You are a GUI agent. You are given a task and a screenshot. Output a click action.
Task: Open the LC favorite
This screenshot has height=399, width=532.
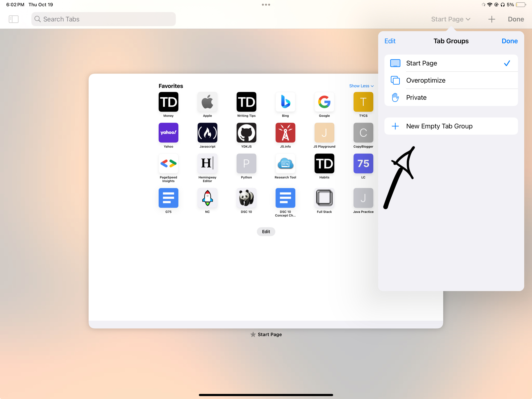(363, 163)
